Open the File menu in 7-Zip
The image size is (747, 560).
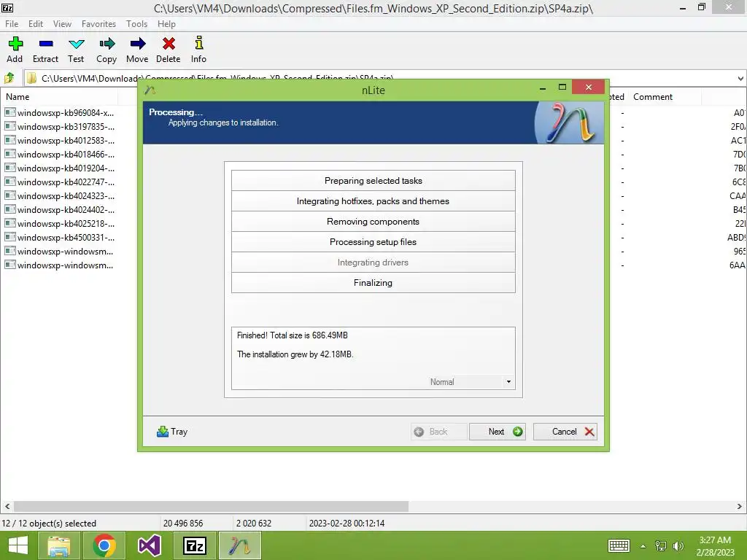(12, 24)
